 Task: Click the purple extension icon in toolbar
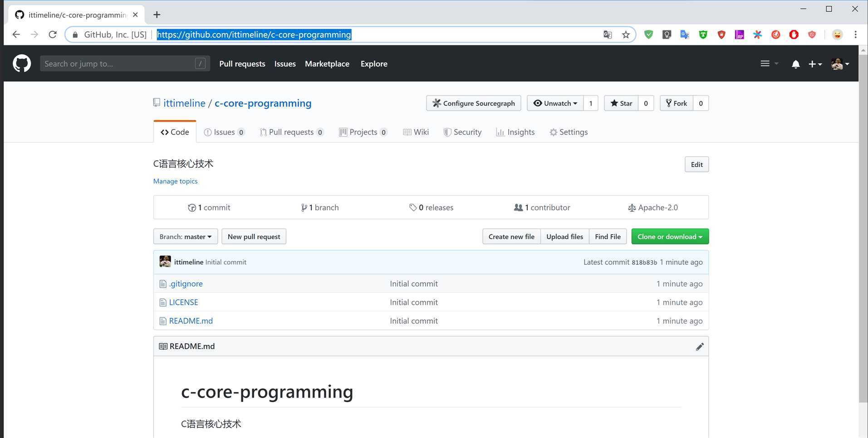739,34
